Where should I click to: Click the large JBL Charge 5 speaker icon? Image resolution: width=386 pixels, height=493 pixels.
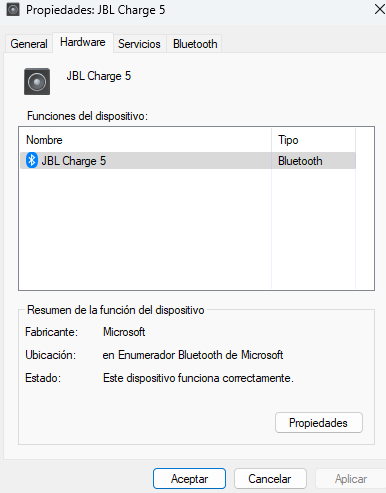(37, 82)
